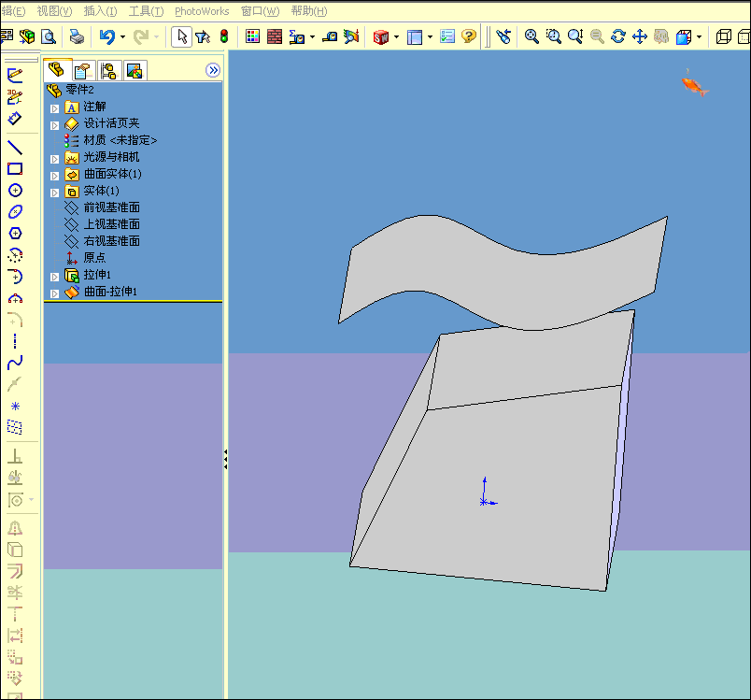Click the Pan view icon

click(x=640, y=36)
